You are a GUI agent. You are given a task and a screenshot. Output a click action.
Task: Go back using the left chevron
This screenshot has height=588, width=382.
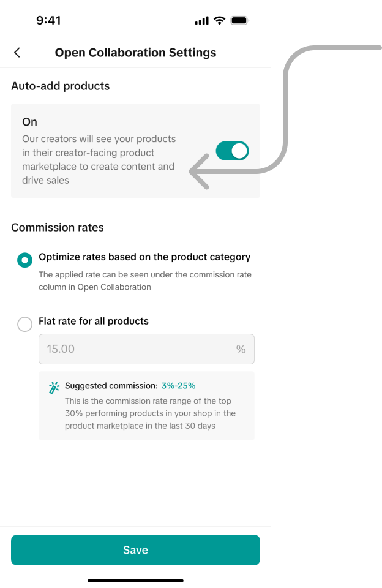pyautogui.click(x=17, y=53)
